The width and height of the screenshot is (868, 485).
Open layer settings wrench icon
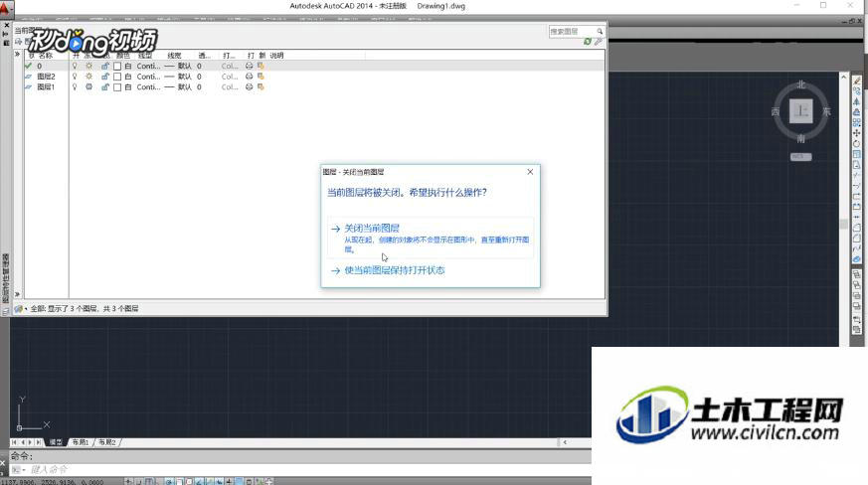point(598,42)
